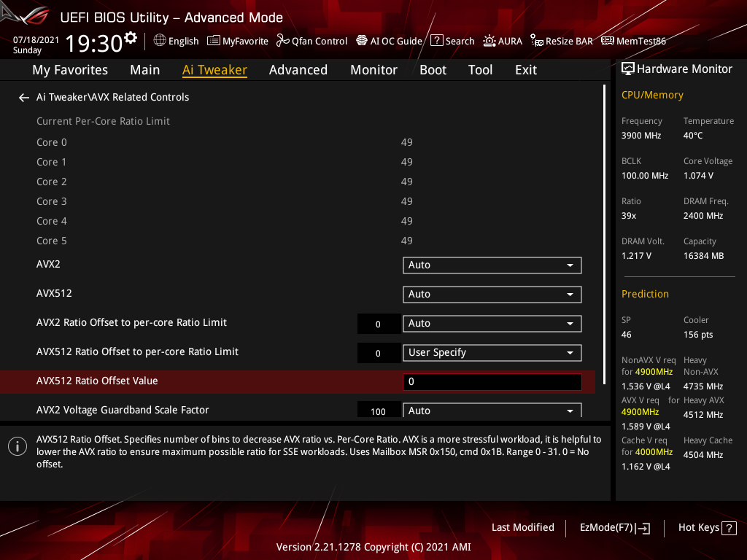This screenshot has height=560, width=747.
Task: Open the ReSize BAR settings
Action: [x=561, y=41]
